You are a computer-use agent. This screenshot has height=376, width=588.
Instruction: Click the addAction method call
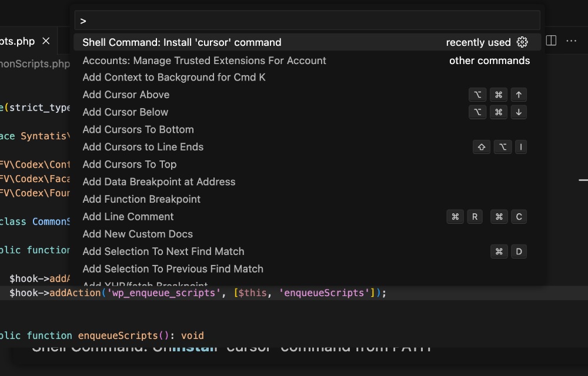coord(75,293)
